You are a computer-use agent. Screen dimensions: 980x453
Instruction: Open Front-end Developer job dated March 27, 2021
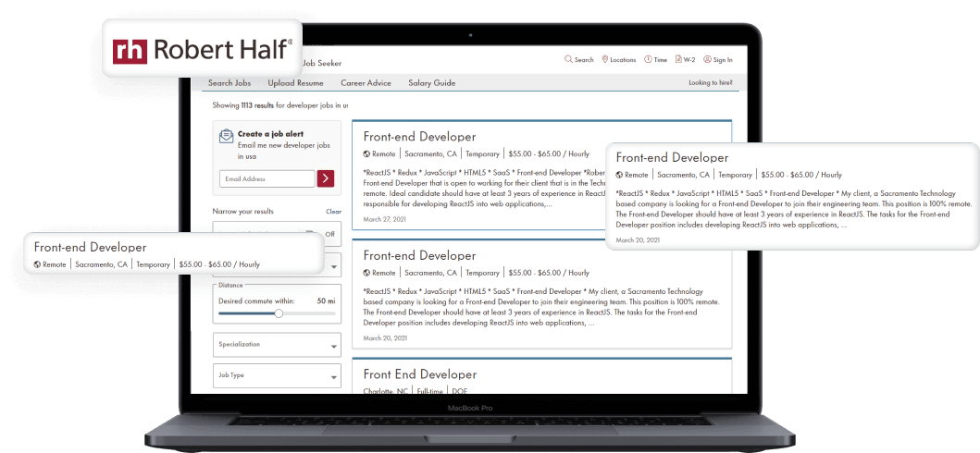point(419,137)
